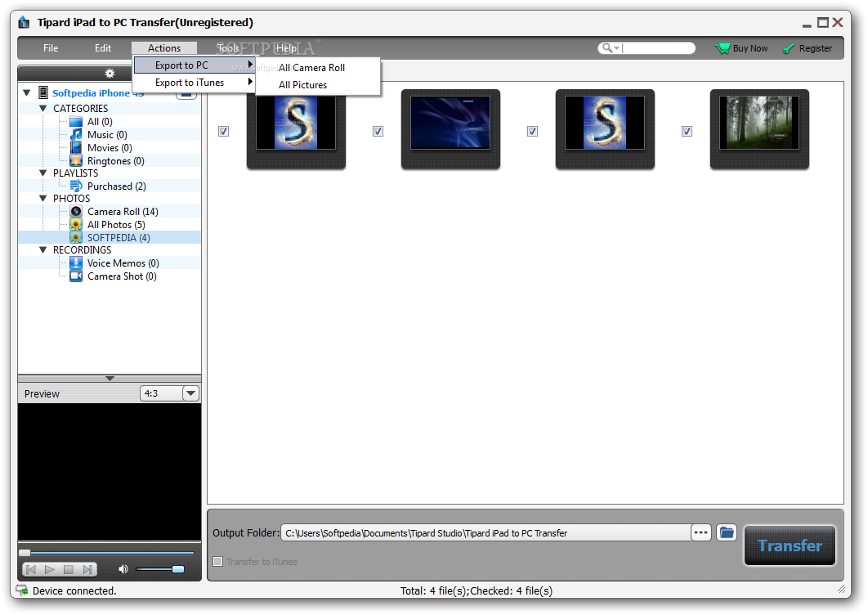This screenshot has width=868, height=615.
Task: Mute the preview speaker icon
Action: [123, 569]
